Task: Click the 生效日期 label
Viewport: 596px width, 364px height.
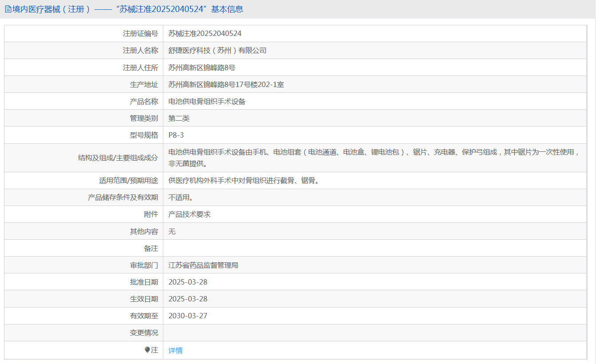Action: click(x=144, y=299)
